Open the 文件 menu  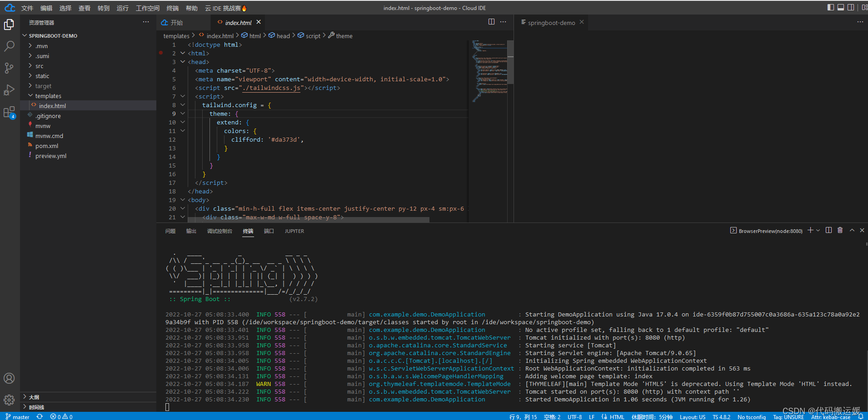pyautogui.click(x=27, y=8)
